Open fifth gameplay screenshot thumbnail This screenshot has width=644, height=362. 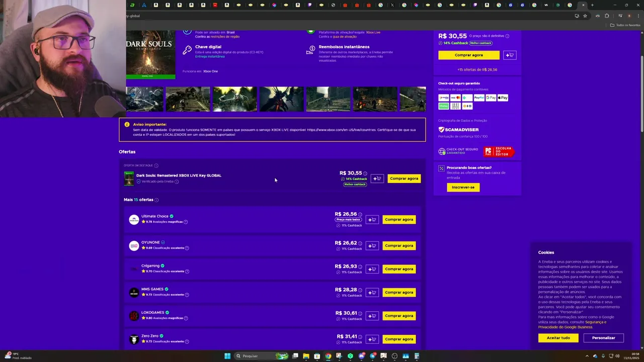[x=328, y=99]
